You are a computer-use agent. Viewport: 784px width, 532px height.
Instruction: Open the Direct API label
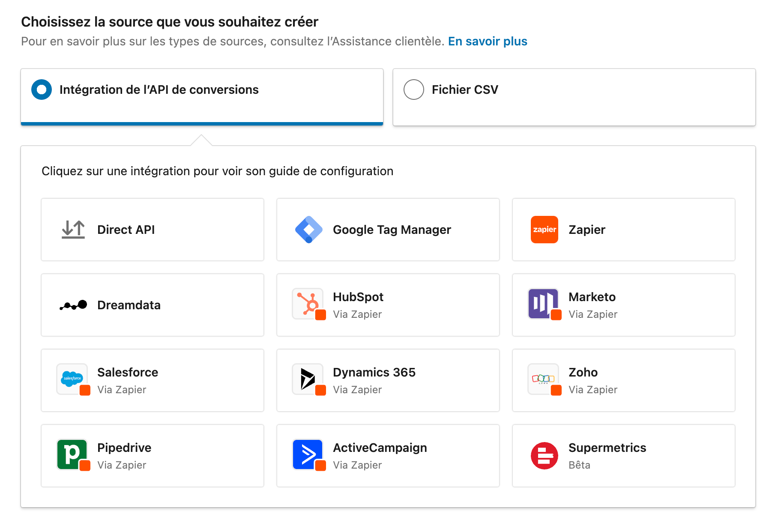(126, 230)
